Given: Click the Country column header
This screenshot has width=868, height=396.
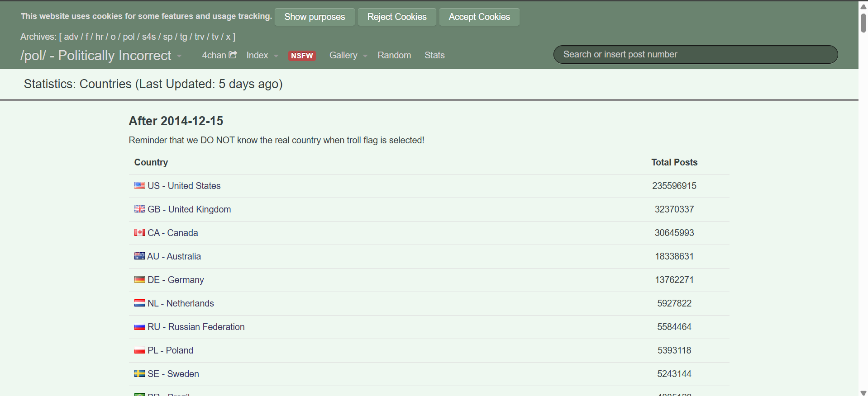Looking at the screenshot, I should click(151, 162).
